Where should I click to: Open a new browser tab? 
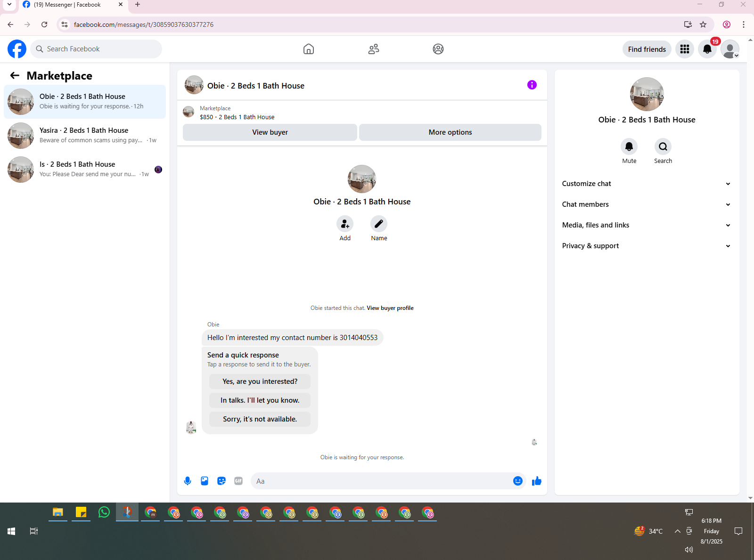pyautogui.click(x=138, y=5)
